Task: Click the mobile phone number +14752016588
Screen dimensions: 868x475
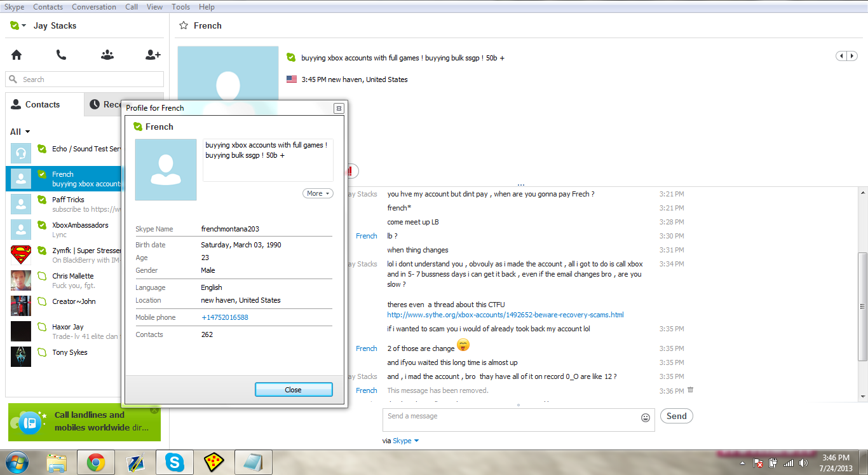Action: pyautogui.click(x=225, y=317)
